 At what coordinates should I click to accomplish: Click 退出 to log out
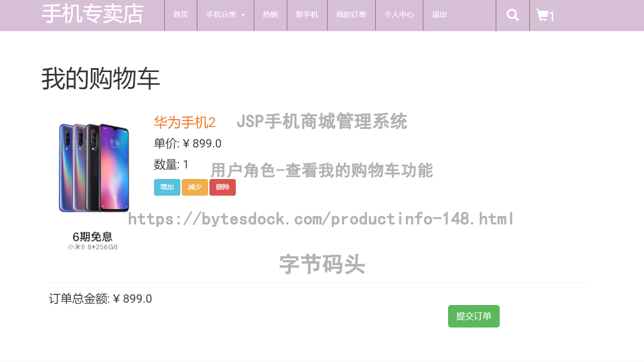tap(439, 15)
